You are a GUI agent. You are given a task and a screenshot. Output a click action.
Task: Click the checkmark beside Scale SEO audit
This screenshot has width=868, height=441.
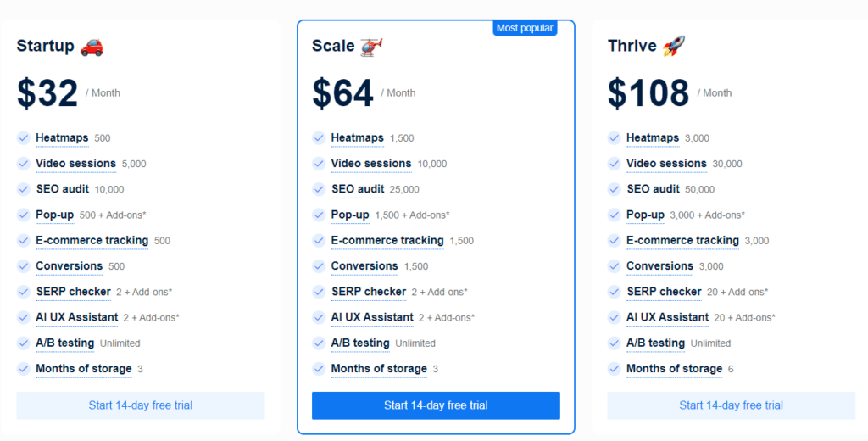click(x=319, y=189)
